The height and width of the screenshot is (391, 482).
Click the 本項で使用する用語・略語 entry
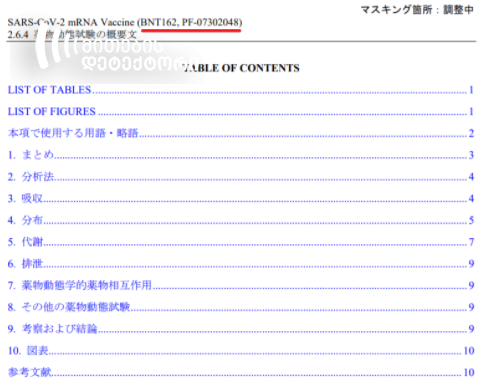[x=73, y=133]
